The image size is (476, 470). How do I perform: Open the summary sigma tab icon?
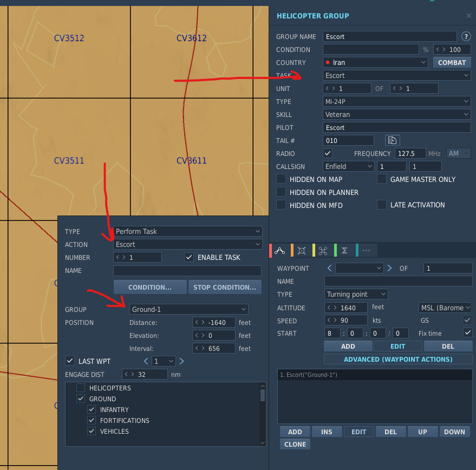click(x=344, y=251)
